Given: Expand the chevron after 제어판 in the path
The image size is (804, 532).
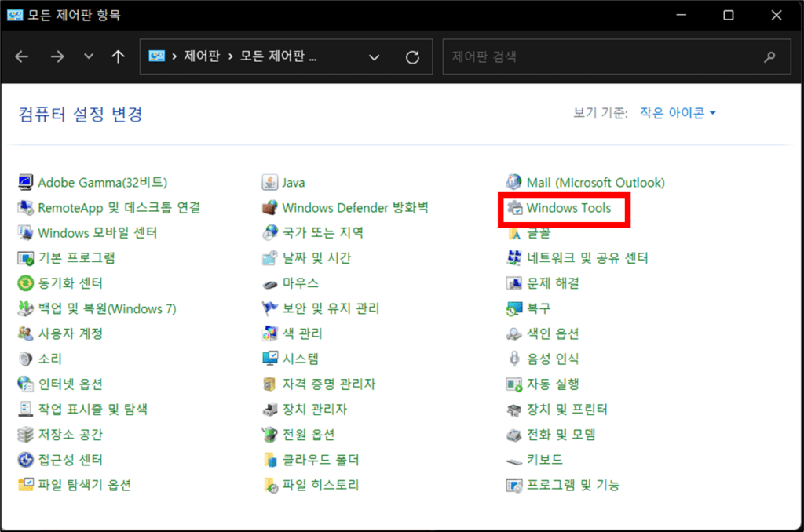Looking at the screenshot, I should (230, 56).
